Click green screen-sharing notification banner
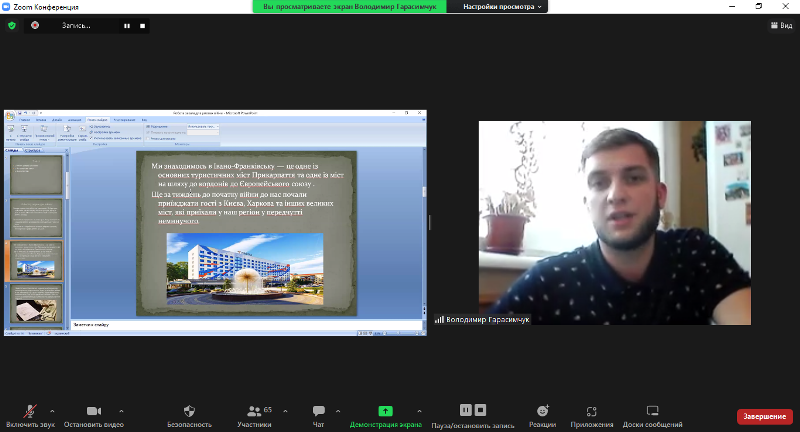 (x=349, y=7)
